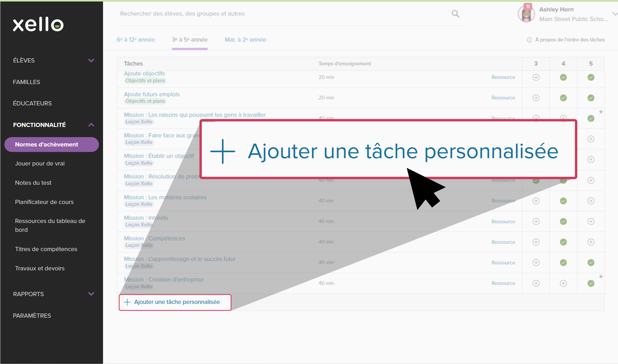
Task: Switch to Mat. à 2e année tab
Action: 245,40
